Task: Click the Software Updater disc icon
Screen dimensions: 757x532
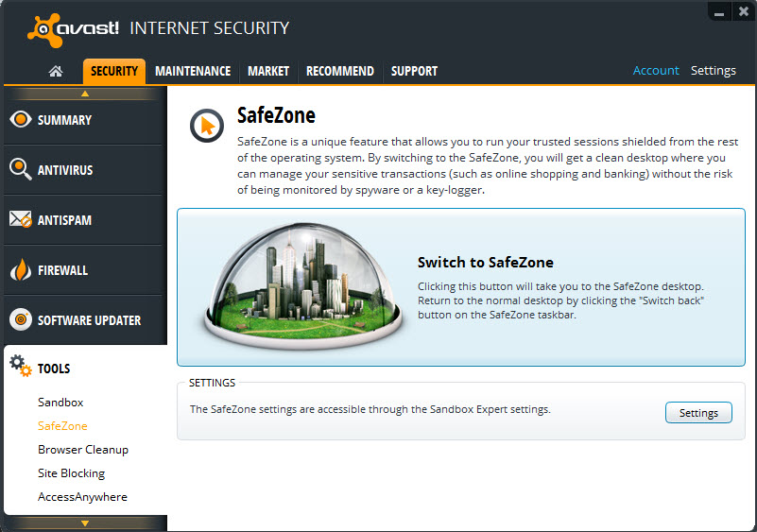Action: pyautogui.click(x=20, y=319)
